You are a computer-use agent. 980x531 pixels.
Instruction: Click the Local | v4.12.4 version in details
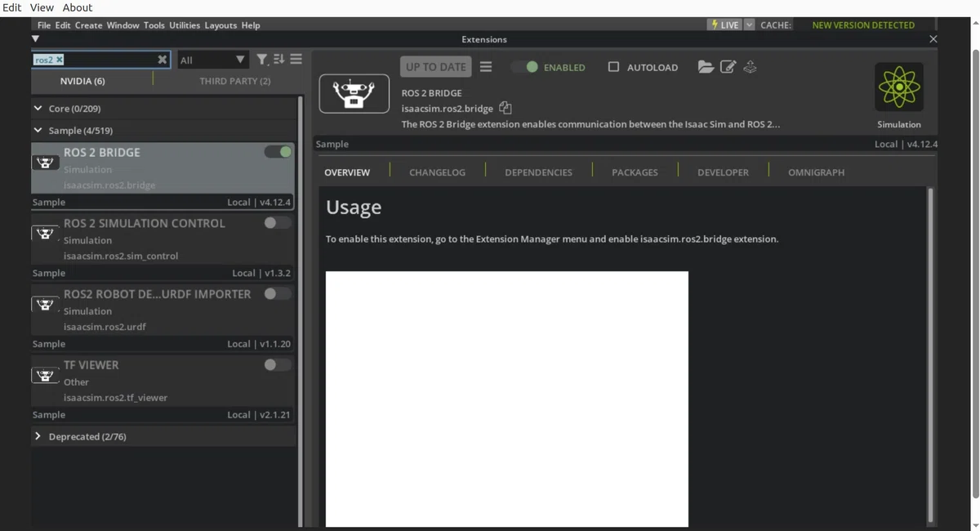tap(906, 144)
